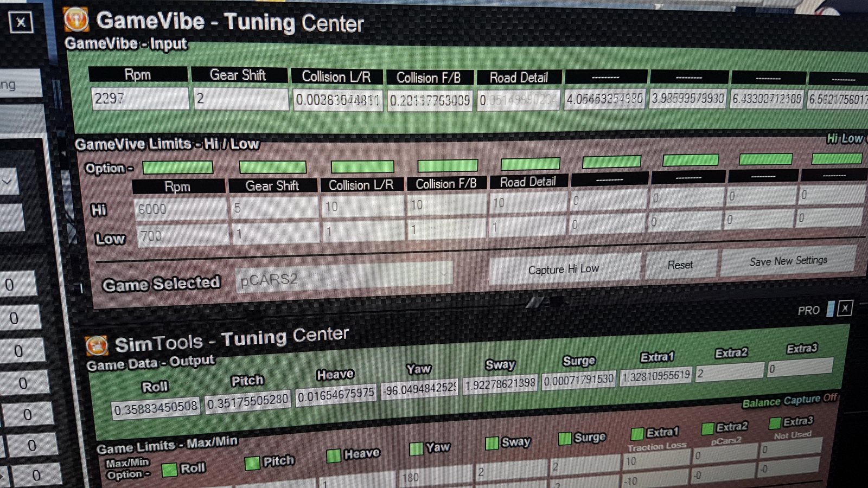Click the GameVibe logo icon

76,19
